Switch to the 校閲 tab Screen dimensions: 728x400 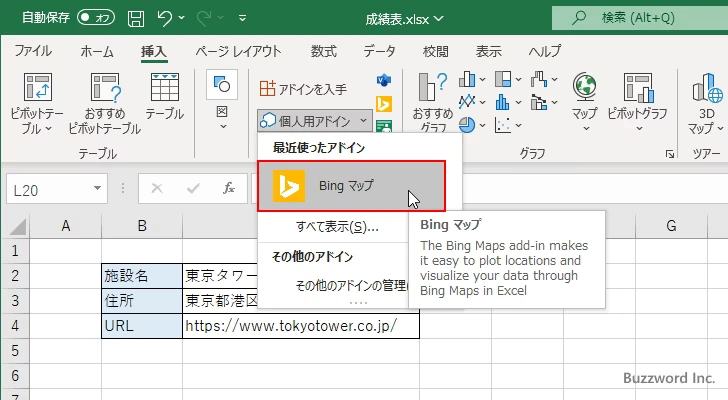coord(436,51)
